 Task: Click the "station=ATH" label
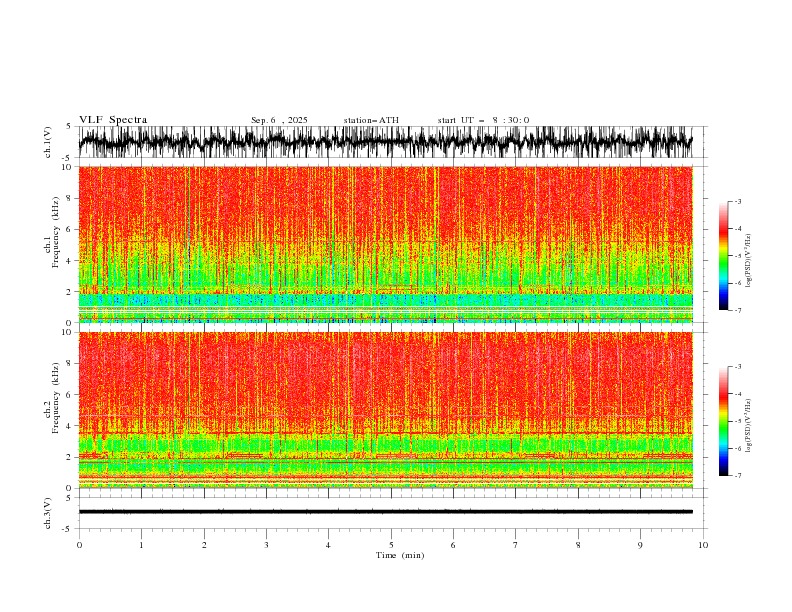(371, 120)
